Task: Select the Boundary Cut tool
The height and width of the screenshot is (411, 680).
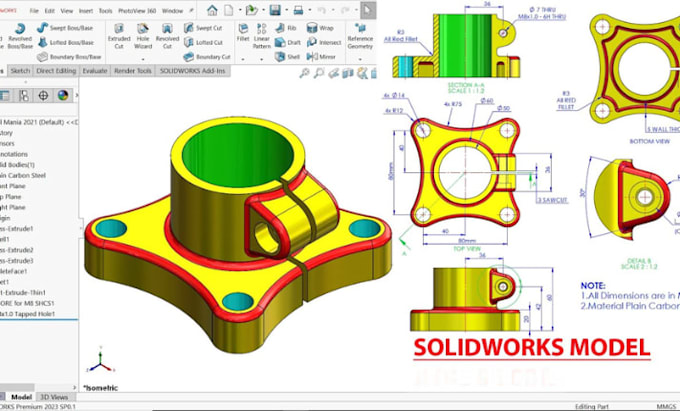Action: [206, 57]
